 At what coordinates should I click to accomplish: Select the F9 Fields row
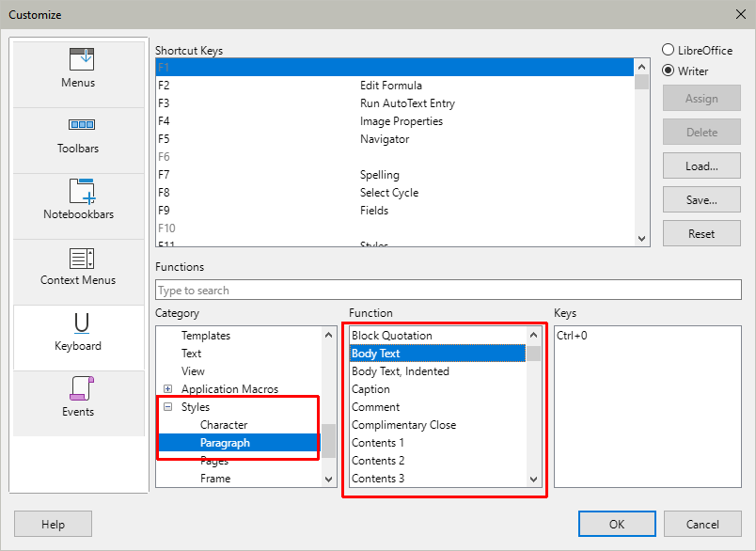[x=394, y=210]
